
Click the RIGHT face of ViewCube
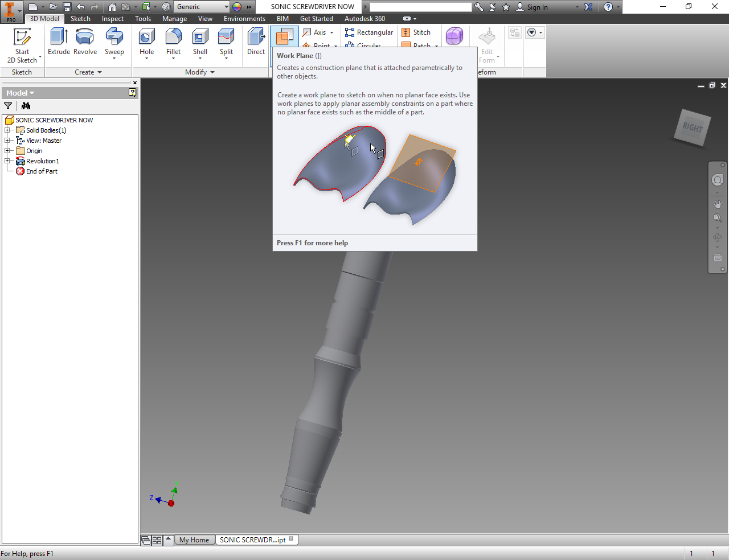pos(692,127)
